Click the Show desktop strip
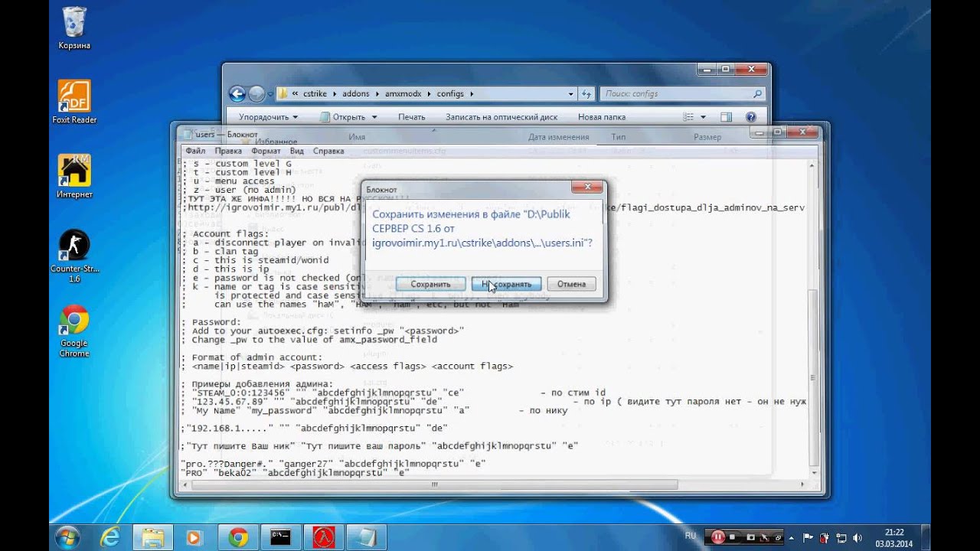Image resolution: width=980 pixels, height=551 pixels. (x=926, y=537)
